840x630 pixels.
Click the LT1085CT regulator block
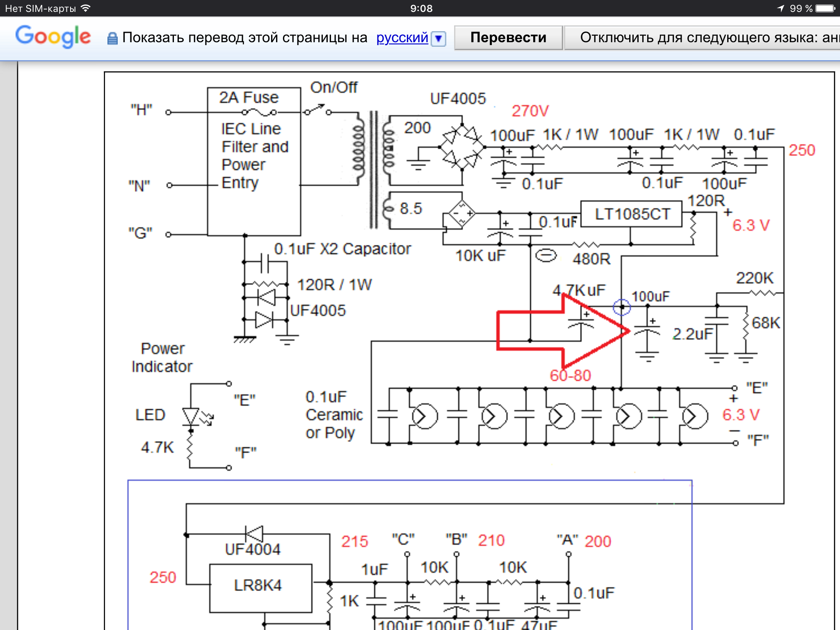coord(632,214)
